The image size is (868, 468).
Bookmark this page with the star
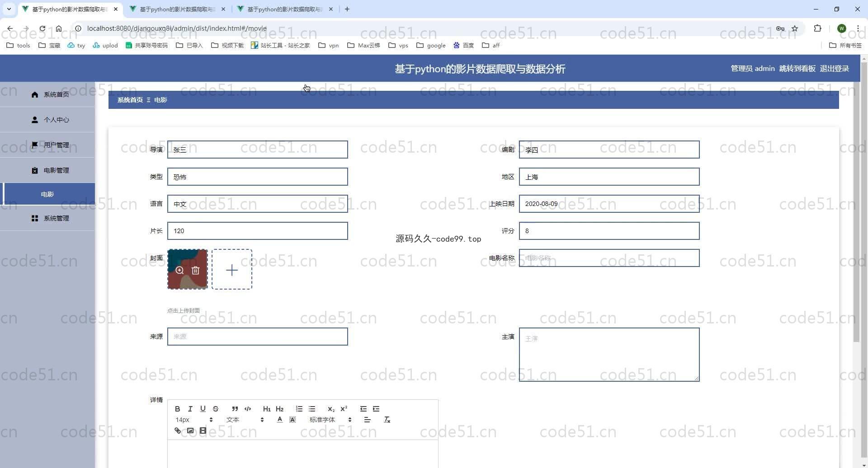(795, 28)
